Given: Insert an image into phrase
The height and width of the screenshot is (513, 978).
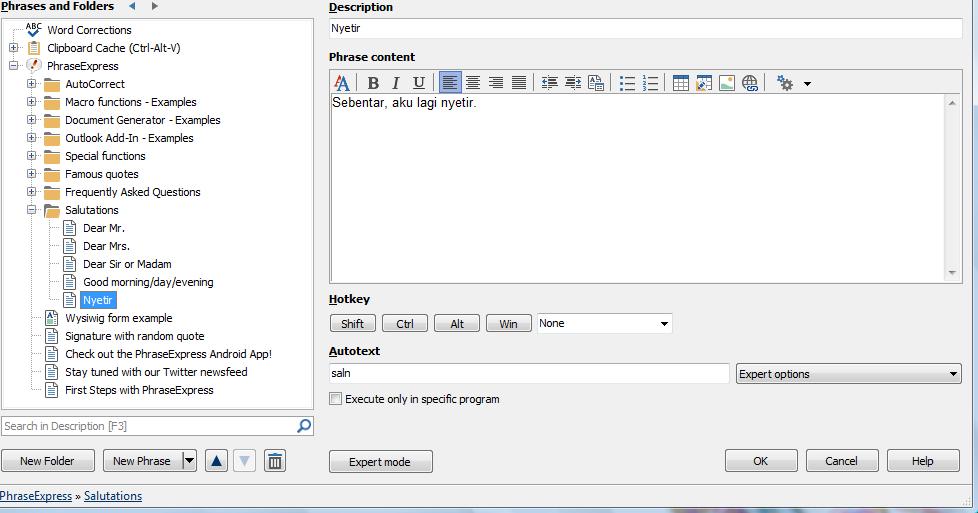Looking at the screenshot, I should pos(727,83).
